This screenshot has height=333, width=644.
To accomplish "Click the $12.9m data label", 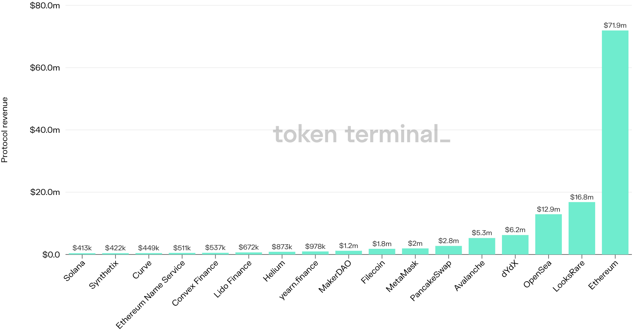I will click(x=548, y=209).
